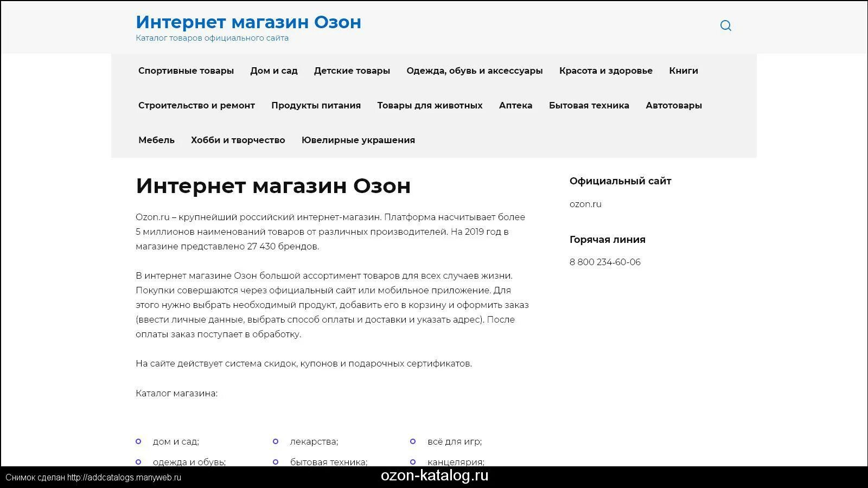Open the Книги category
This screenshot has height=488, width=868.
click(x=684, y=70)
